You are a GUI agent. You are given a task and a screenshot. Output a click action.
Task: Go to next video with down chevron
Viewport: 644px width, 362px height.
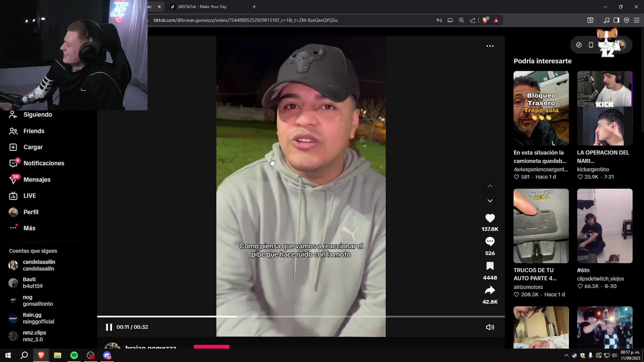click(490, 201)
